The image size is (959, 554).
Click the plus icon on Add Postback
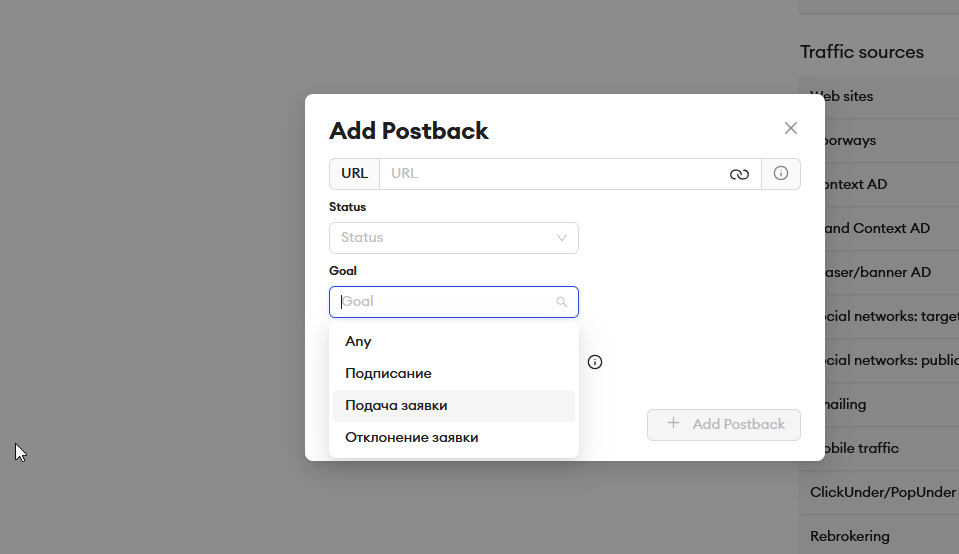673,423
